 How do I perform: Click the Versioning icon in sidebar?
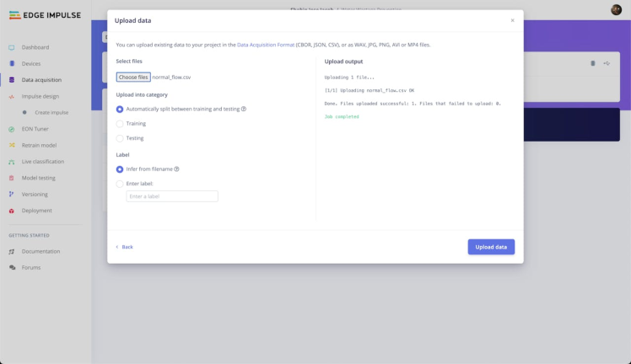coord(12,194)
